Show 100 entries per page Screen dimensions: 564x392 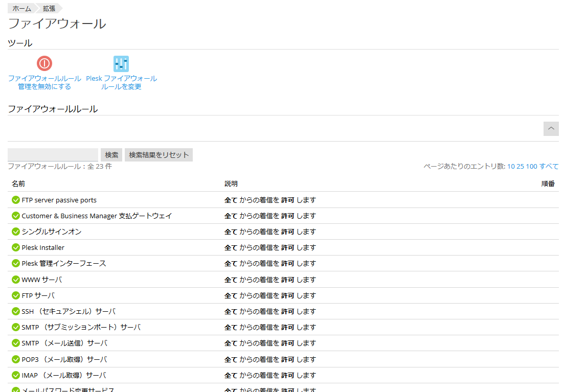tap(531, 167)
